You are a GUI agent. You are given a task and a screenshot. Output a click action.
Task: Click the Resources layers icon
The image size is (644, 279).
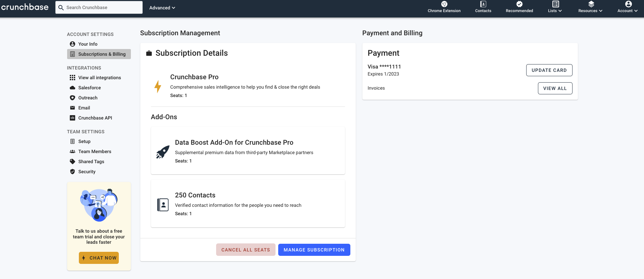click(591, 4)
